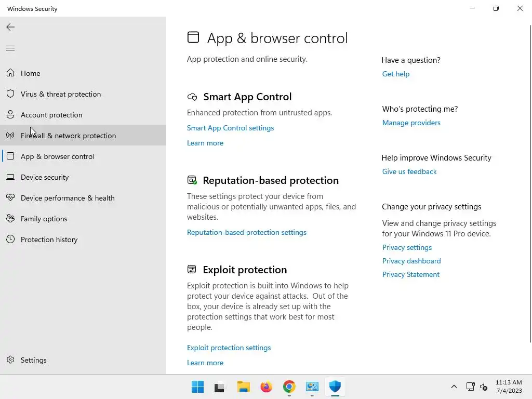Click the Get help link
The height and width of the screenshot is (399, 532).
(x=395, y=74)
